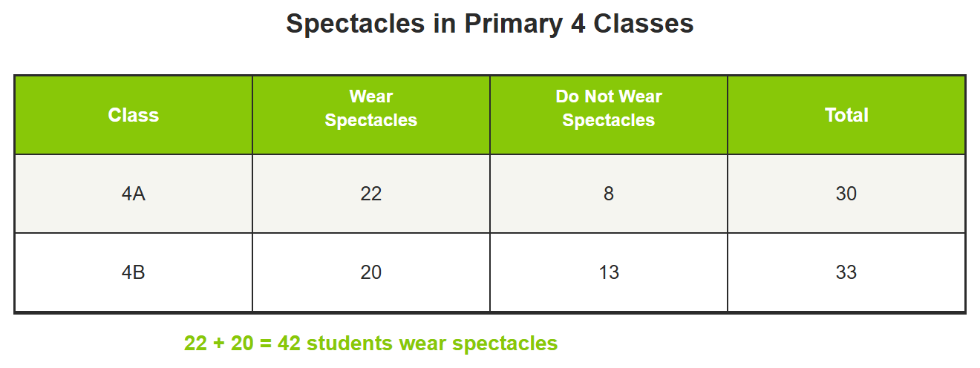Select the Wear Spectacles column header
This screenshot has height=368, width=980.
371,115
